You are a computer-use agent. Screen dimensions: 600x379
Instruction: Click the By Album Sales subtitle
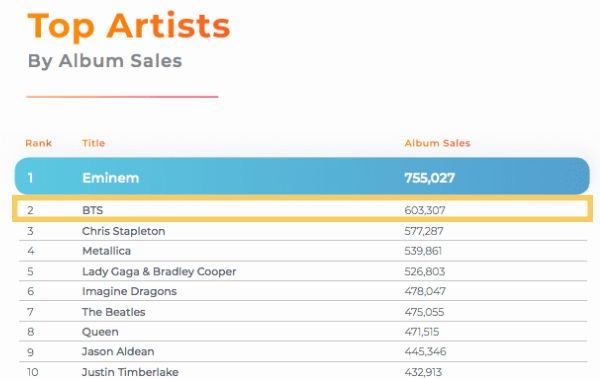tap(105, 61)
